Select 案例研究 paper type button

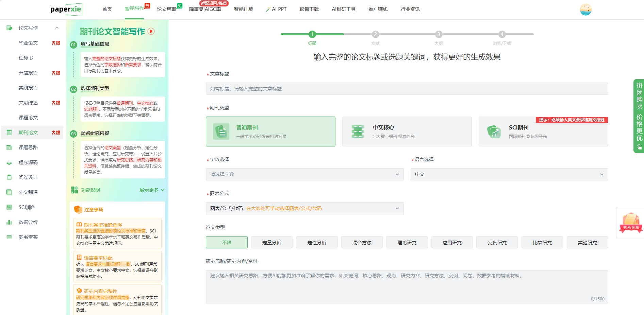(497, 243)
